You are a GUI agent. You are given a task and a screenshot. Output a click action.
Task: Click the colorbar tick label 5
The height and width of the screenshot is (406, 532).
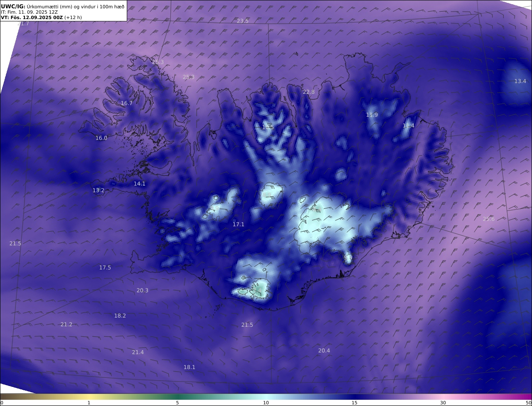tap(177, 403)
